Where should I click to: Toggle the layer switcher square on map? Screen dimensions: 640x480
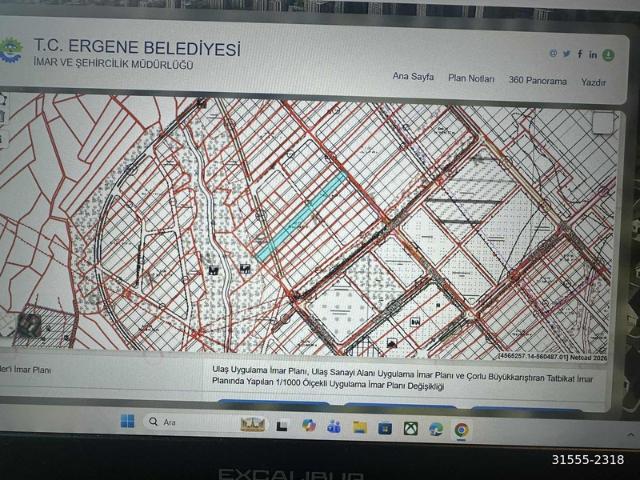tap(602, 122)
